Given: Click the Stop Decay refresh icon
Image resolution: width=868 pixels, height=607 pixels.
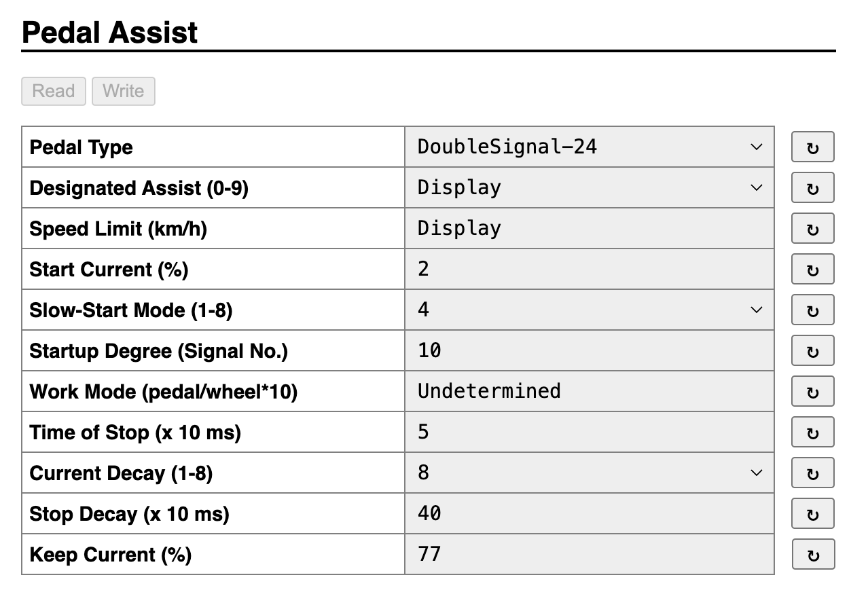Looking at the screenshot, I should tap(812, 514).
